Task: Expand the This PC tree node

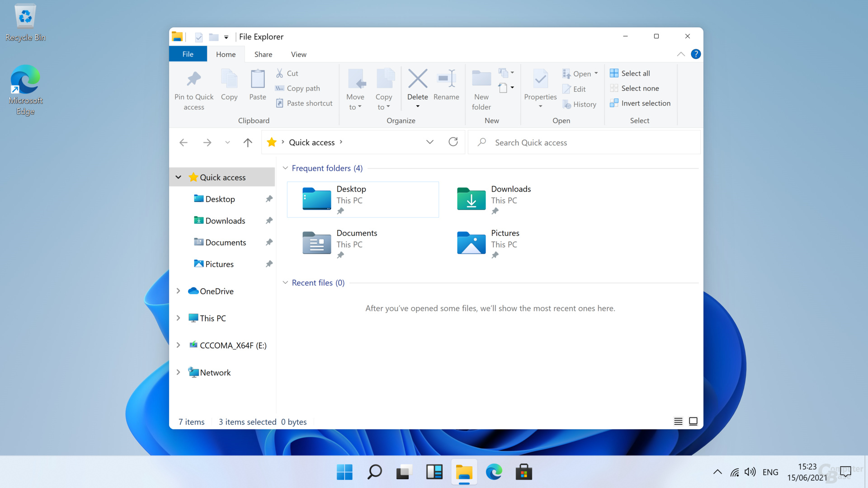Action: 179,318
